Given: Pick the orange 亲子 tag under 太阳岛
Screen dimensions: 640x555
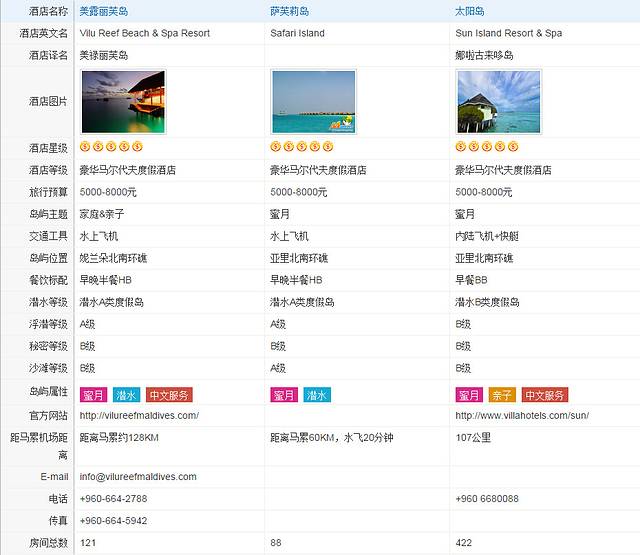Looking at the screenshot, I should click(502, 395).
